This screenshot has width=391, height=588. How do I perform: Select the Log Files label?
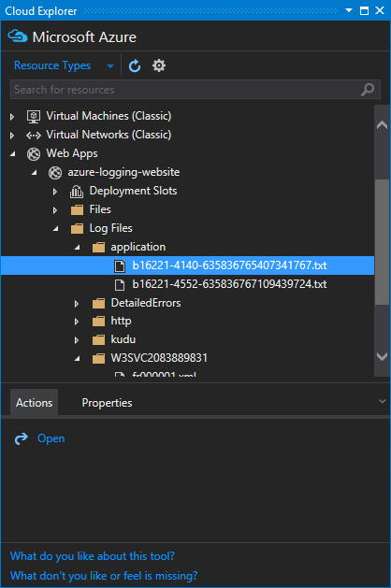tap(110, 228)
